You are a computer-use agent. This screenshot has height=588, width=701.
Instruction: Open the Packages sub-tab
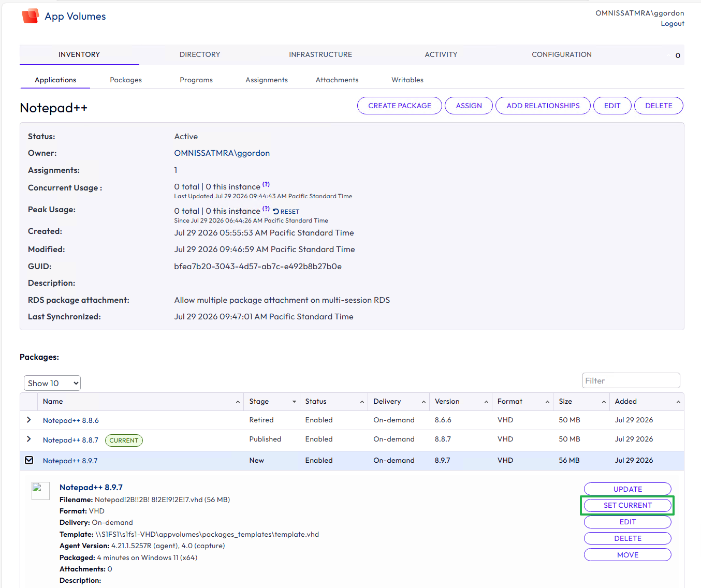126,80
